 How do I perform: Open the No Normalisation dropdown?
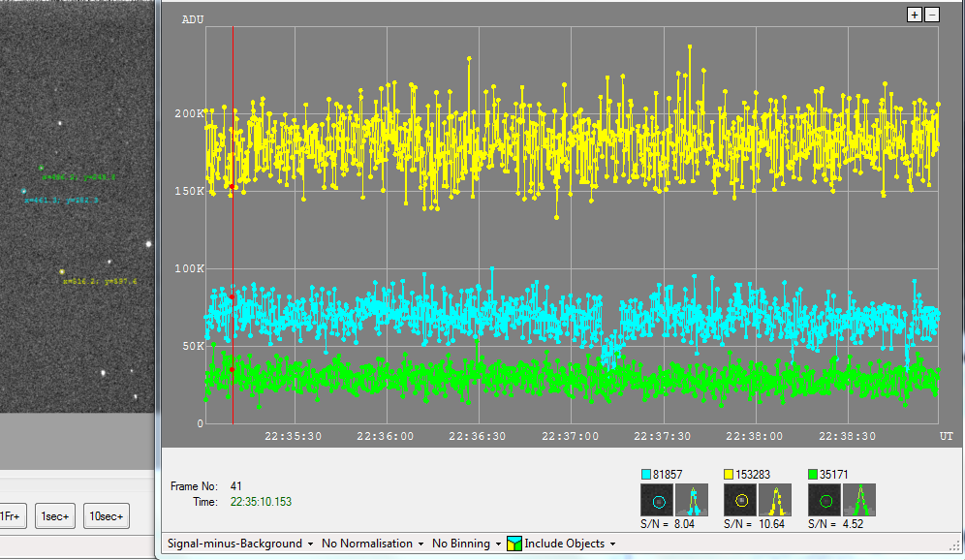tap(372, 544)
